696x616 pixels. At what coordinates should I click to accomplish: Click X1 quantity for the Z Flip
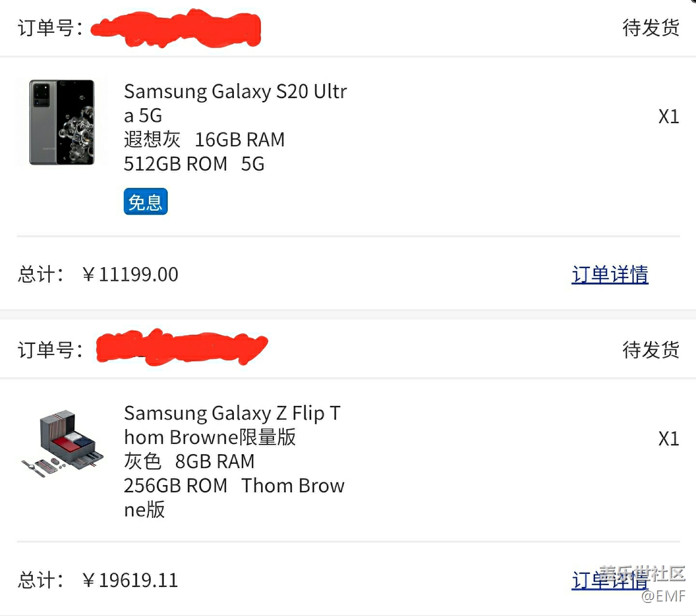coord(668,439)
